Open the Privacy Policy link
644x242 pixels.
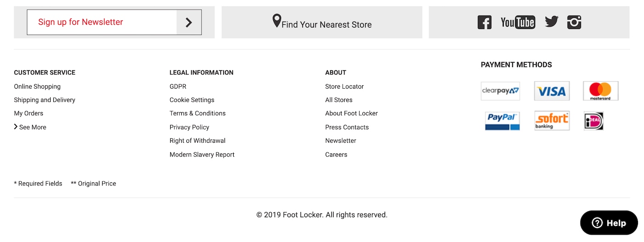(x=190, y=127)
